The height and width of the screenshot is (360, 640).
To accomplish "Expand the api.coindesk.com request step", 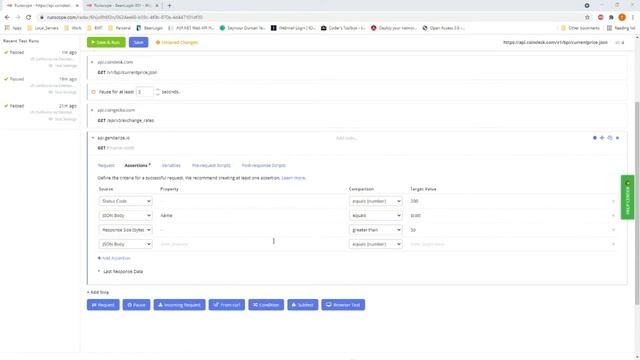I will [x=92, y=62].
